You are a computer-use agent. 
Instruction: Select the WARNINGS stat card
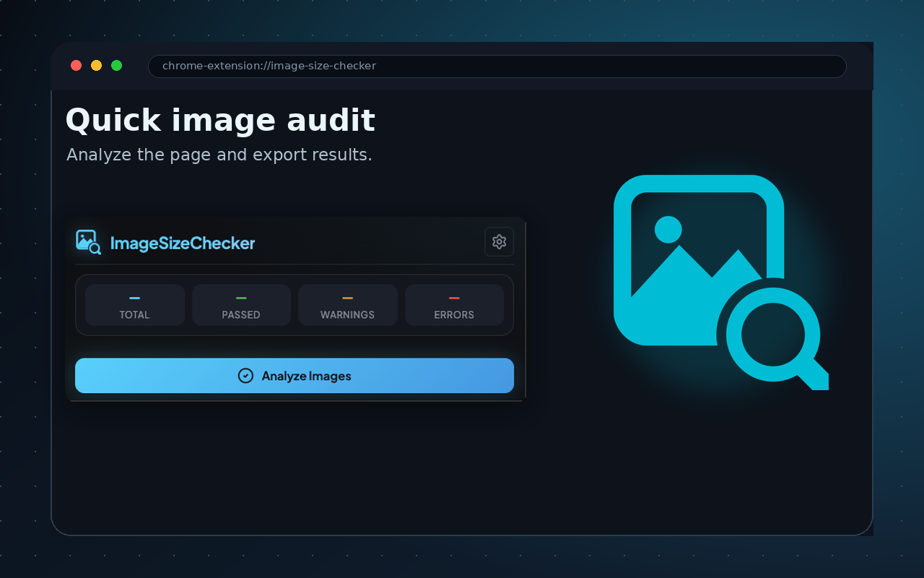point(348,305)
